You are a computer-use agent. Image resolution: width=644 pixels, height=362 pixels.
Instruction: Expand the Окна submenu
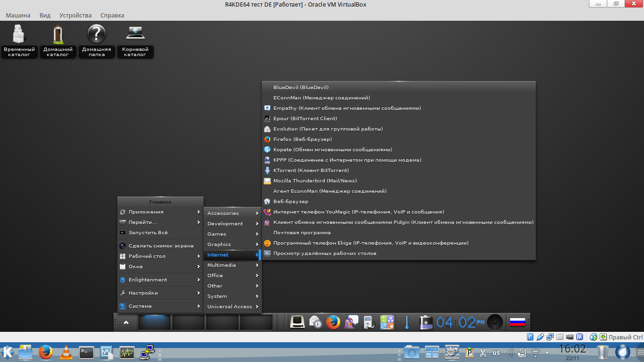160,267
